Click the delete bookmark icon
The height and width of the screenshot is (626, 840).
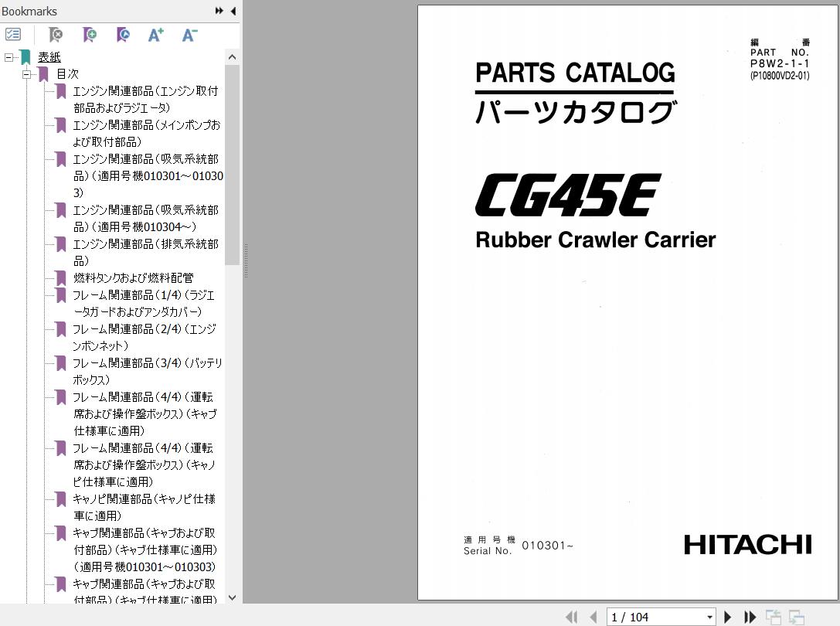[x=55, y=35]
